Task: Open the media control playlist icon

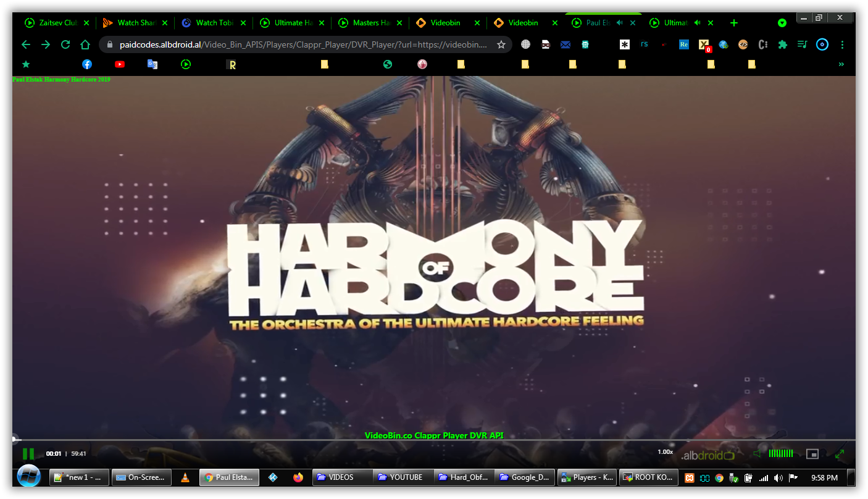Action: pyautogui.click(x=802, y=44)
